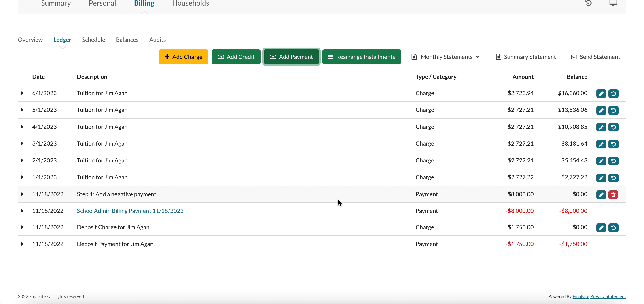Open history icon in top right
644x304 pixels.
point(589,3)
